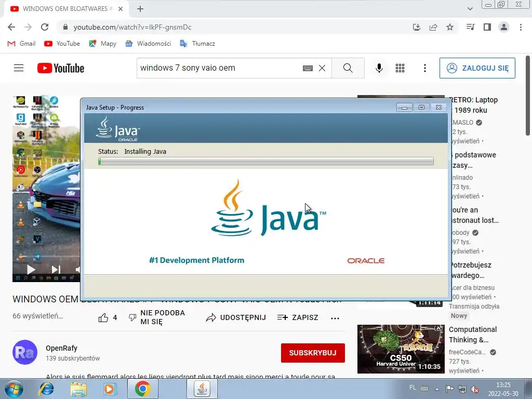Click Java setup installation progress bar

265,161
